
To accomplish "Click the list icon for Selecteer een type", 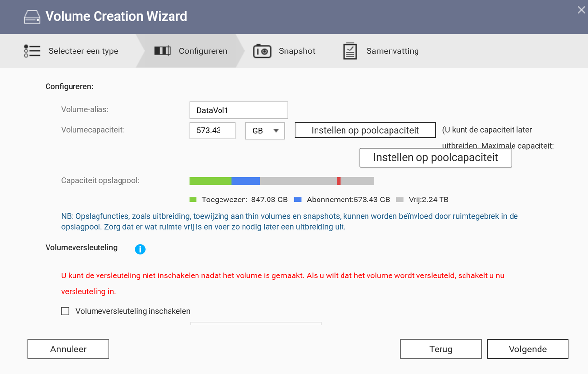I will (32, 51).
